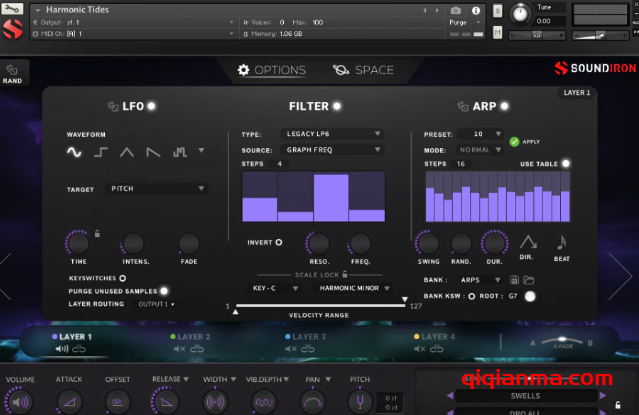Expand the Harmonic Minor scale dropdown
The image size is (639, 415).
tap(352, 287)
